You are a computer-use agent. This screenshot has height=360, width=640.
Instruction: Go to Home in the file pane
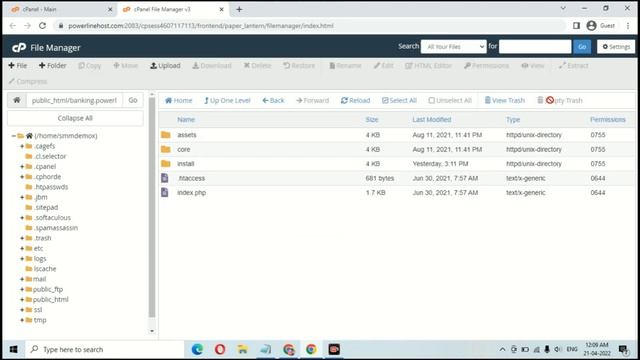click(x=178, y=100)
